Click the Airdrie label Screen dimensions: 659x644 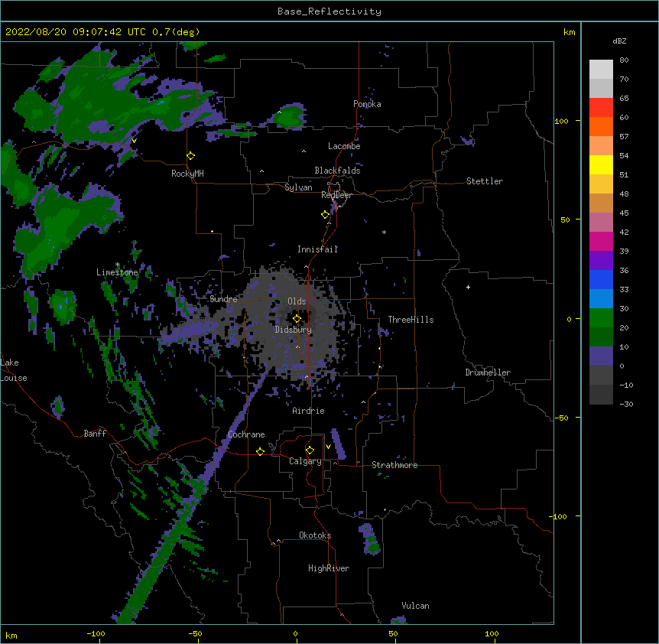coord(308,411)
